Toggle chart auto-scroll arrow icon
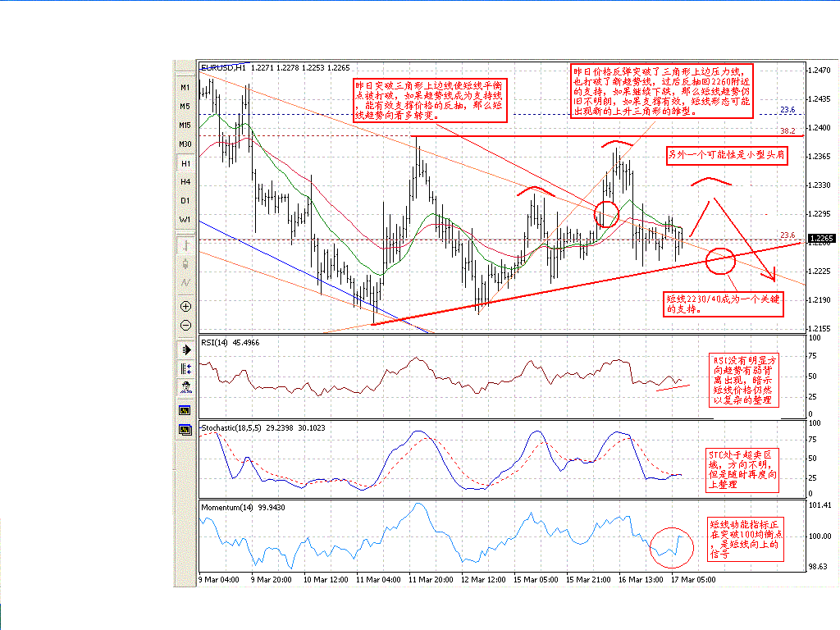The image size is (840, 630). (x=185, y=349)
